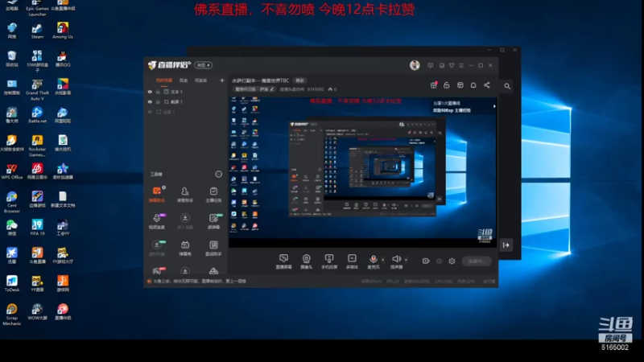Open the 主播任务 toolbox tool
The width and height of the screenshot is (644, 362).
point(213,194)
